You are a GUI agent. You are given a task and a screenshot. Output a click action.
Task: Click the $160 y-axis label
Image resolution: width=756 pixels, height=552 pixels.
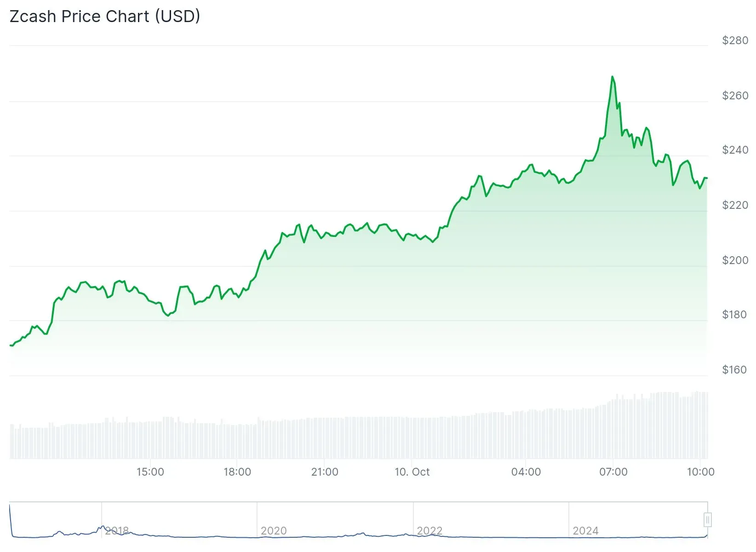pyautogui.click(x=735, y=370)
